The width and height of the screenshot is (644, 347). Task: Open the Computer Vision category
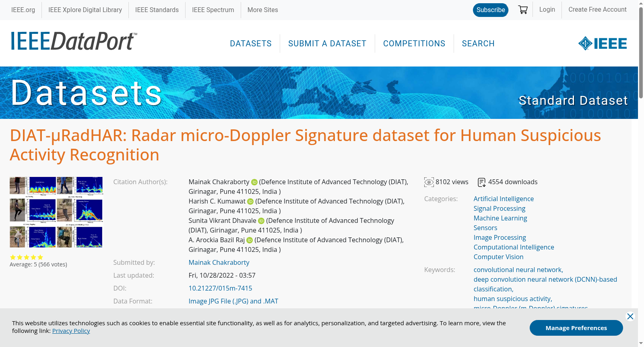(499, 257)
